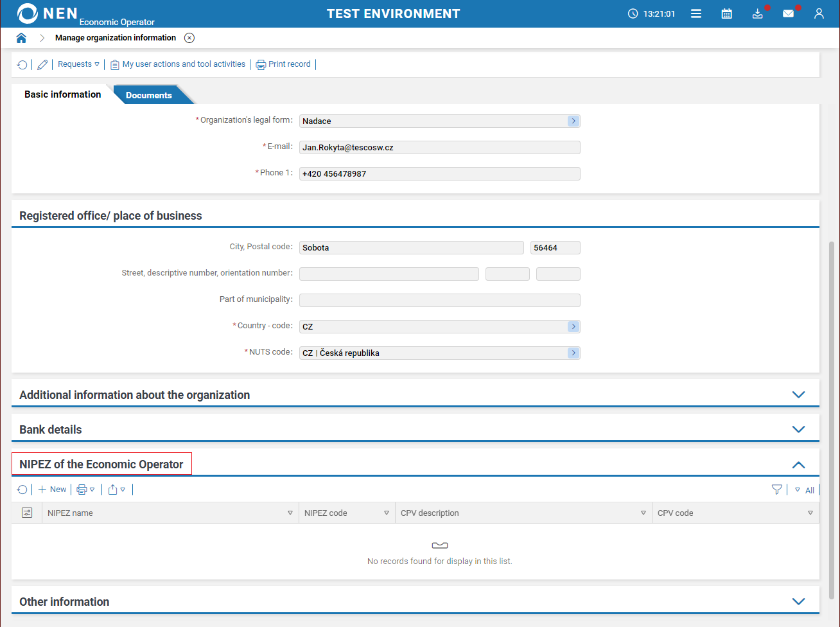840x627 pixels.
Task: Open the mail messages icon
Action: coord(788,13)
